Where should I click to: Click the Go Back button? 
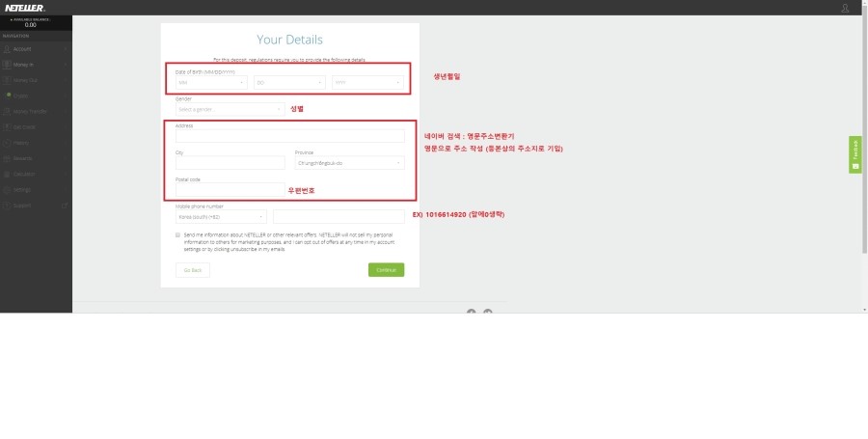pyautogui.click(x=193, y=270)
